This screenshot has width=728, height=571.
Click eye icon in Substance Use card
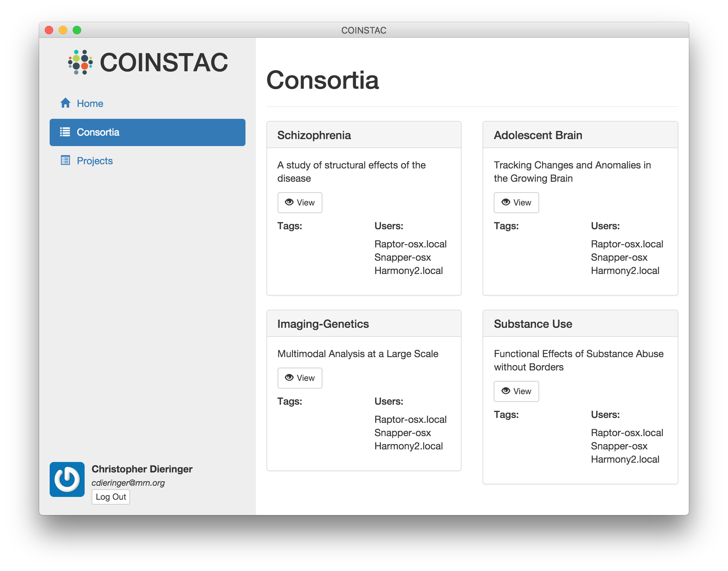tap(506, 391)
